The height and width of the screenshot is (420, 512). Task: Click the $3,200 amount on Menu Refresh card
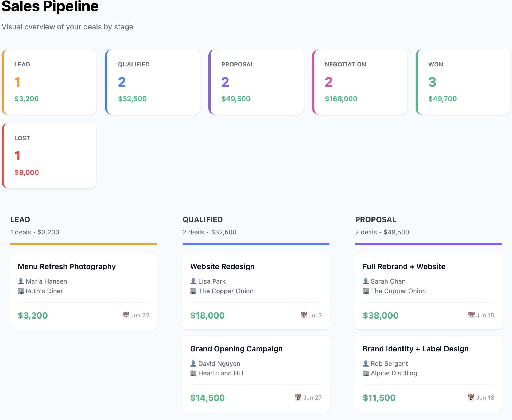click(x=33, y=315)
